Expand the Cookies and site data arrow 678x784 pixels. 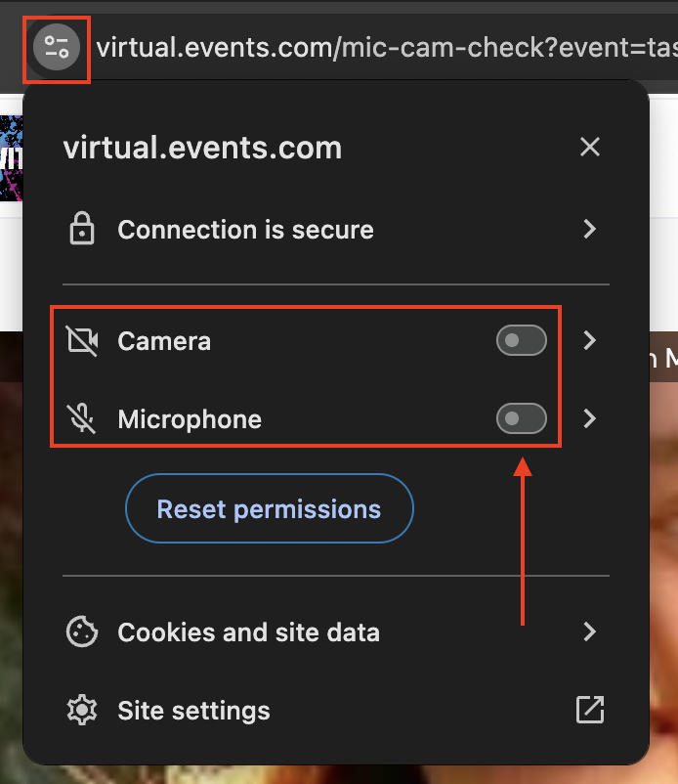pyautogui.click(x=589, y=632)
